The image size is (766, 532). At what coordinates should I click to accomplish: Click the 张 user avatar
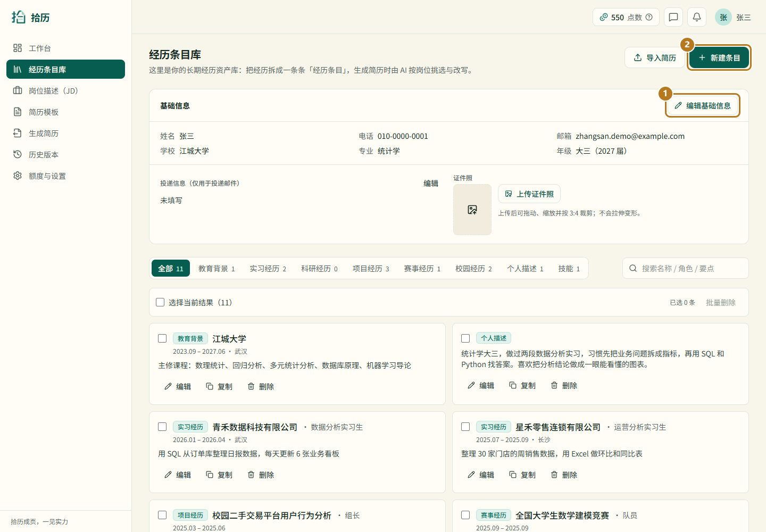coord(723,17)
